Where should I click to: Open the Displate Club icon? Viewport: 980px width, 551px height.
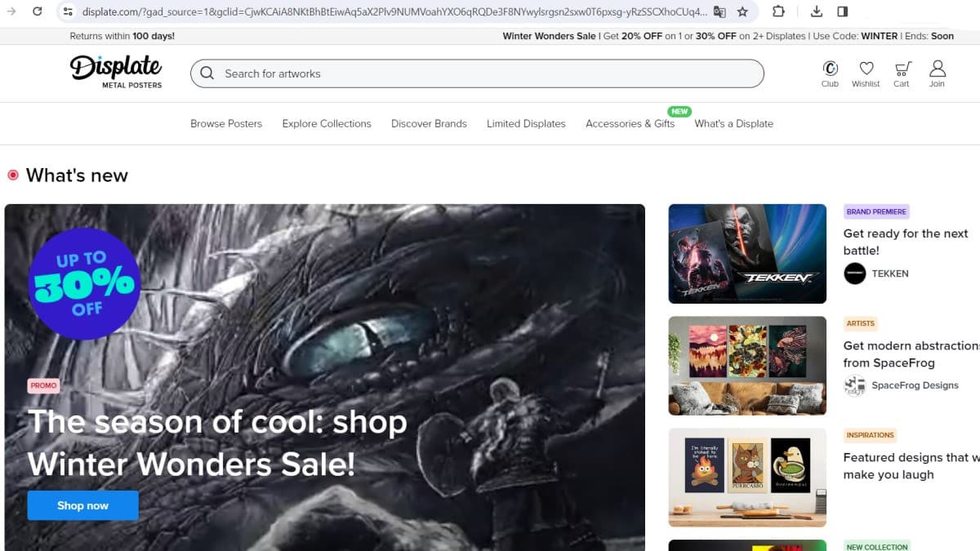pyautogui.click(x=830, y=69)
